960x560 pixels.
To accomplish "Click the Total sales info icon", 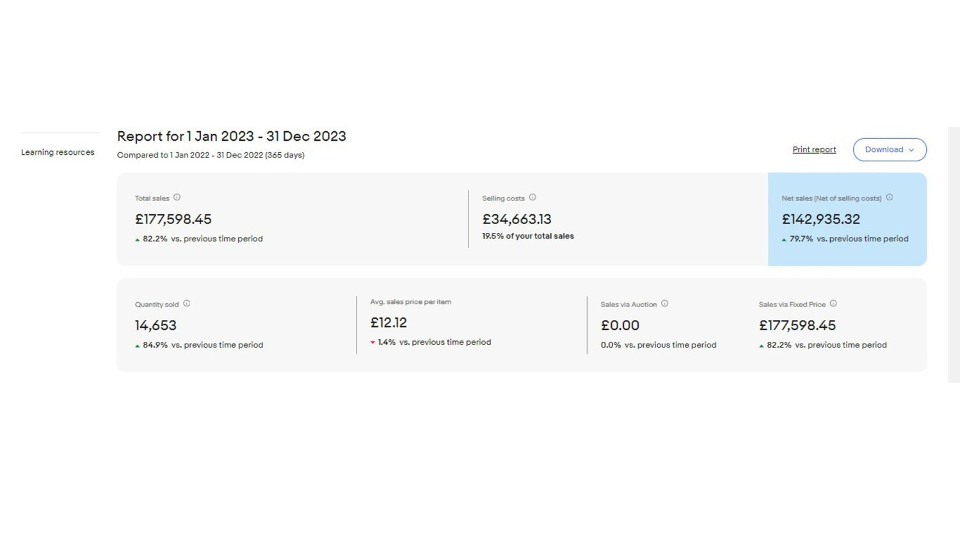I will pos(177,198).
